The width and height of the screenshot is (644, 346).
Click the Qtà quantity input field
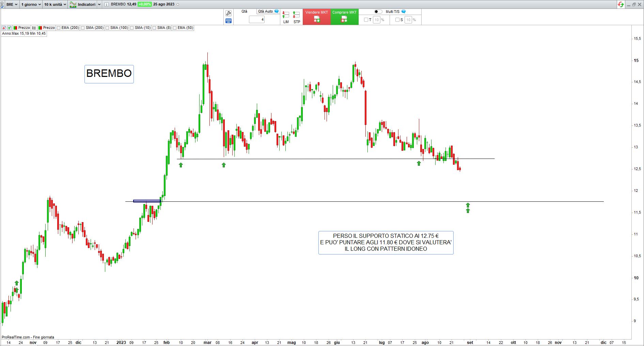(x=257, y=20)
